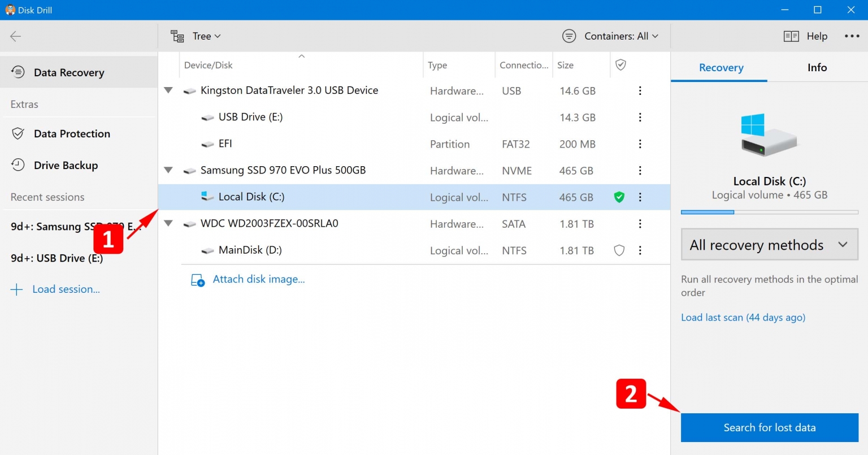Image resolution: width=868 pixels, height=455 pixels.
Task: Open the All recovery methods dropdown
Action: [x=769, y=244]
